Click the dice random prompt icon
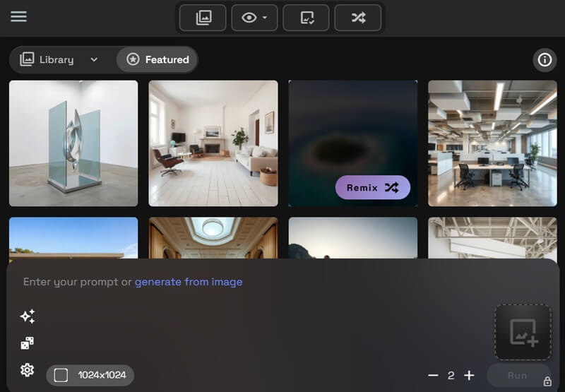Image resolution: width=565 pixels, height=392 pixels. 27,343
